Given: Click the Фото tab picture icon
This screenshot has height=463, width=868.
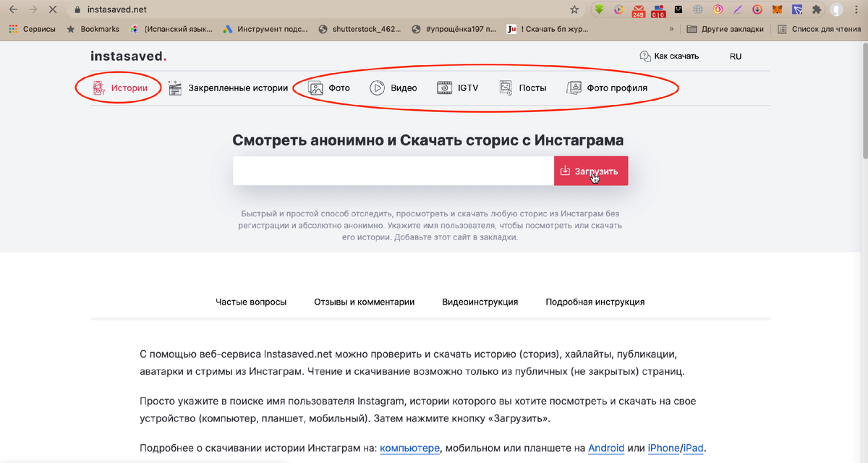Looking at the screenshot, I should coord(316,88).
